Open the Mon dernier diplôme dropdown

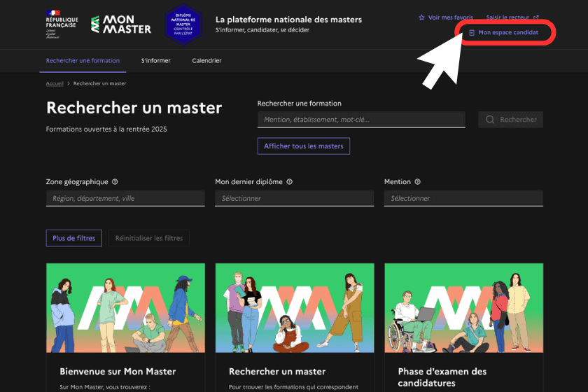tap(295, 198)
